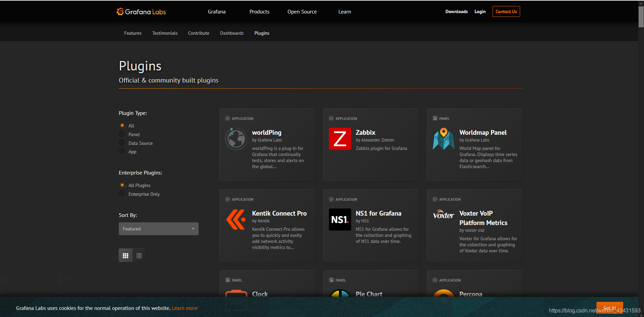Click the NS1 black logo
644x317 pixels.
[340, 220]
